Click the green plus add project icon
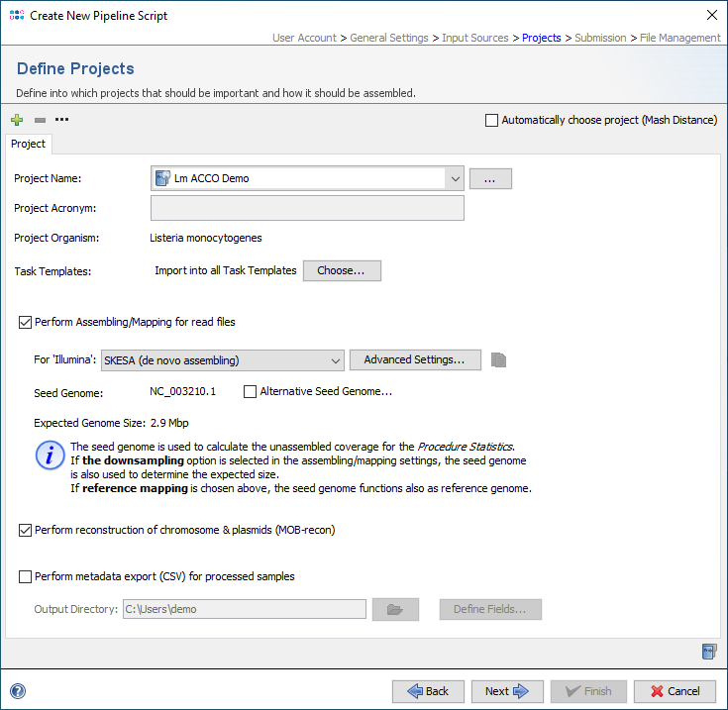This screenshot has height=710, width=728. [x=17, y=120]
